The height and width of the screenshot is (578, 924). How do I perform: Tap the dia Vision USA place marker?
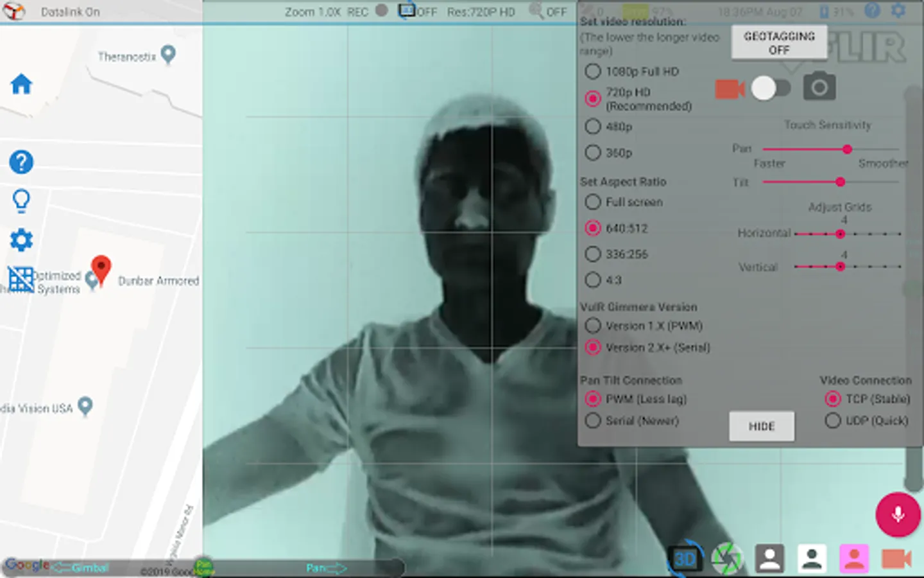click(85, 406)
